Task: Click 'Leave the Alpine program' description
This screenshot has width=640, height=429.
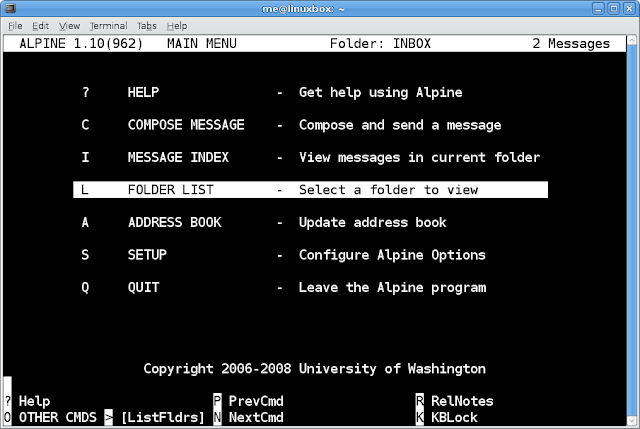Action: tap(392, 287)
